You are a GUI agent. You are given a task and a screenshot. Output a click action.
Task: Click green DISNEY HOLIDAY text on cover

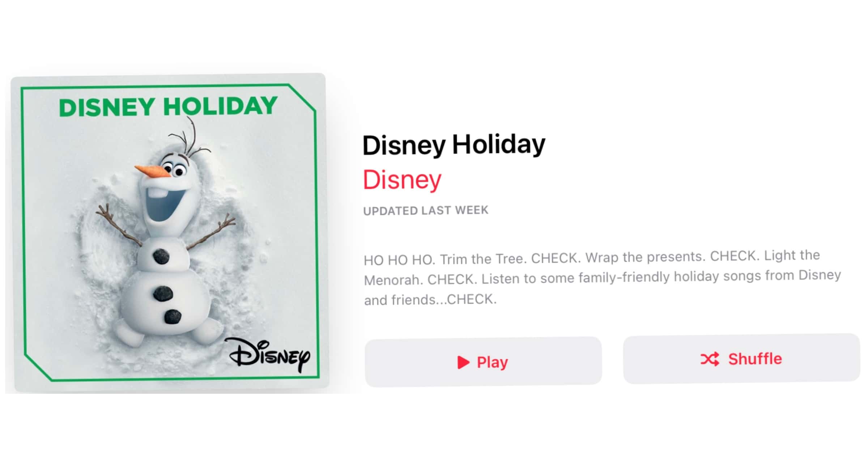(x=168, y=106)
